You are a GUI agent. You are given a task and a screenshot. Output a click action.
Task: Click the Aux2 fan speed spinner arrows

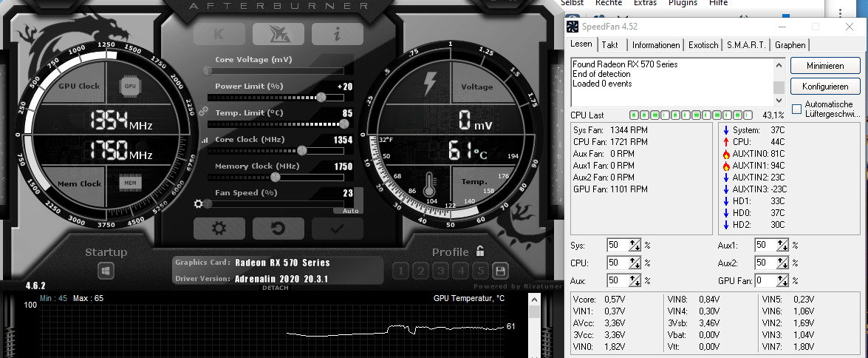782,263
